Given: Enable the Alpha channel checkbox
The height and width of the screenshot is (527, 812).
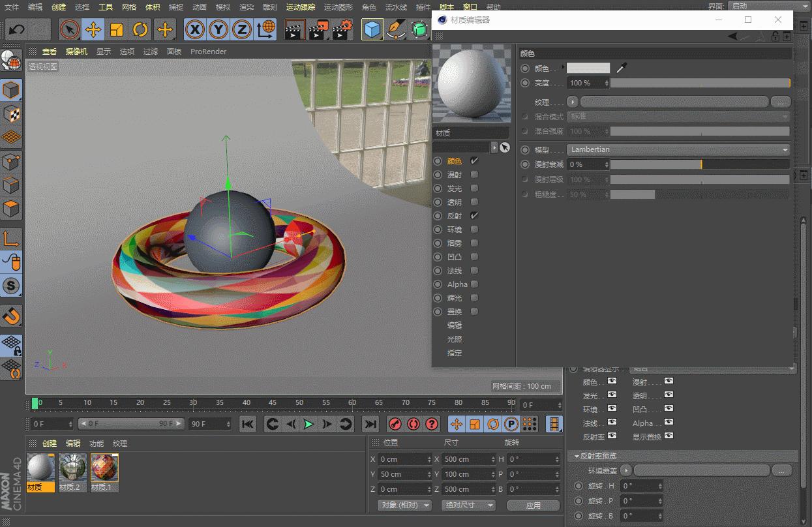Looking at the screenshot, I should coord(474,284).
